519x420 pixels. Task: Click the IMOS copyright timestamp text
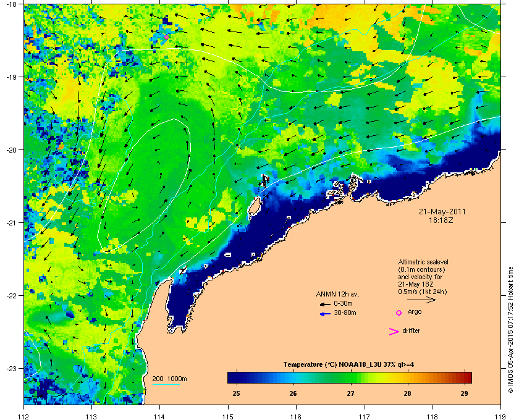click(x=510, y=330)
